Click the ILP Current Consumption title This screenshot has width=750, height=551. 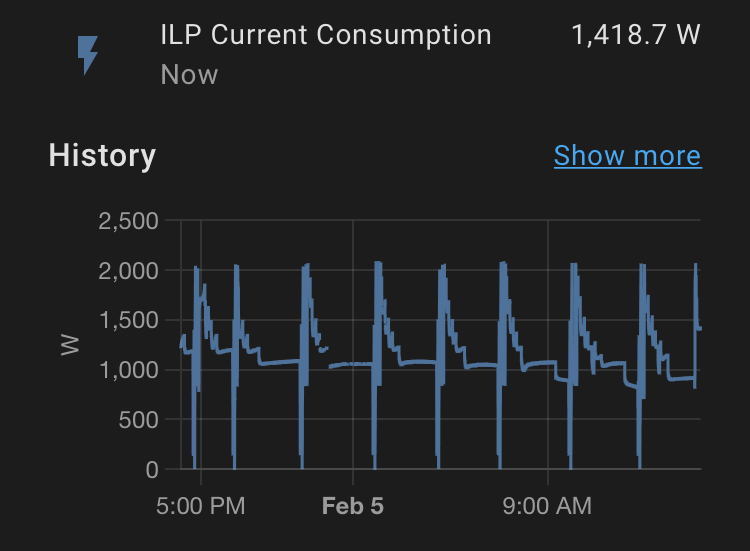click(x=325, y=35)
